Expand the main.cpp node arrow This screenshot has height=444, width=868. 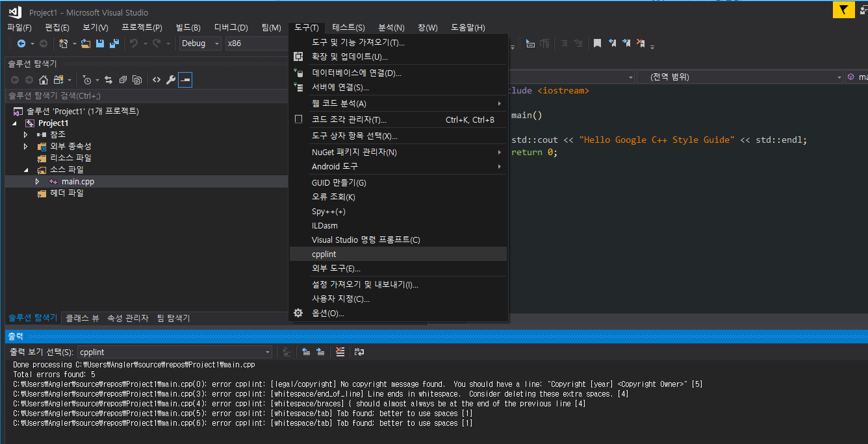[38, 181]
